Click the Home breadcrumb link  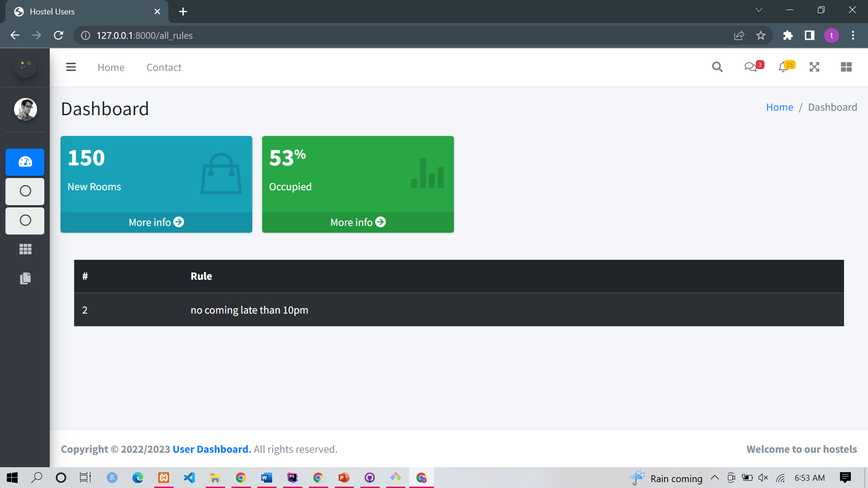click(779, 107)
